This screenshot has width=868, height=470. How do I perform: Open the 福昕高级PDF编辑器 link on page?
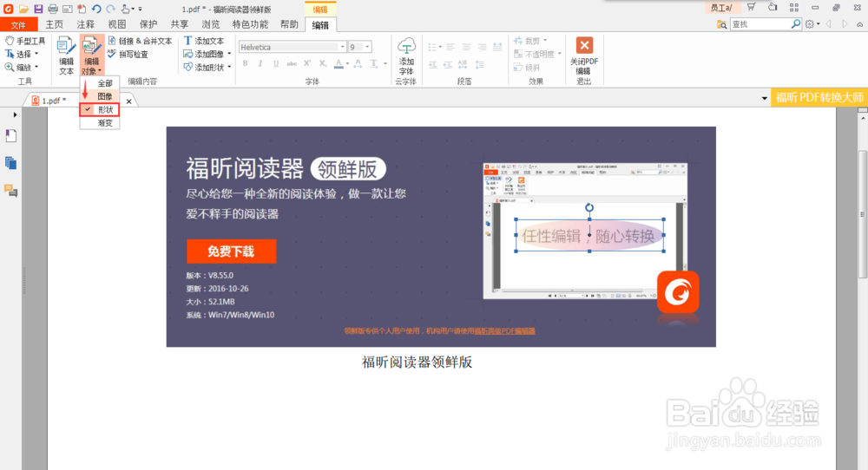point(505,330)
